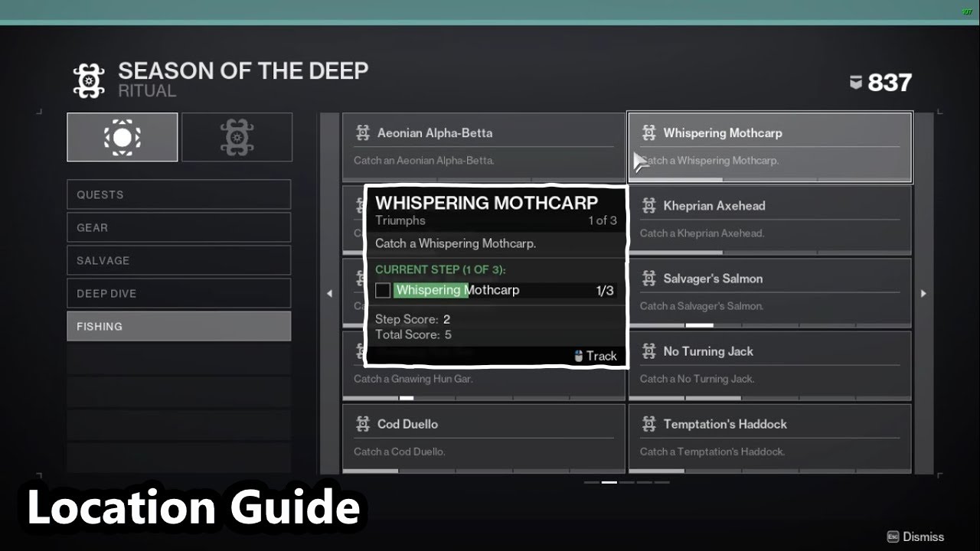Click the No Turning Jack triumph icon
Image resolution: width=980 pixels, height=551 pixels.
(x=649, y=351)
